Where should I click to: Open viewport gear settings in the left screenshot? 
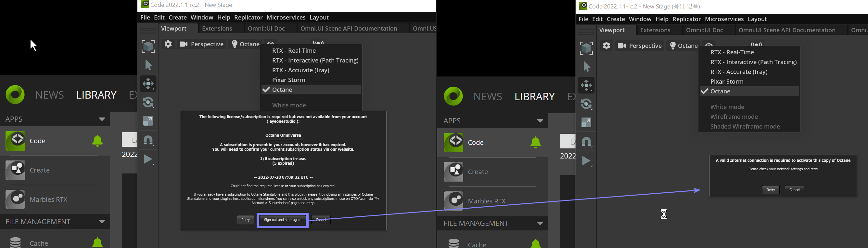pyautogui.click(x=168, y=44)
